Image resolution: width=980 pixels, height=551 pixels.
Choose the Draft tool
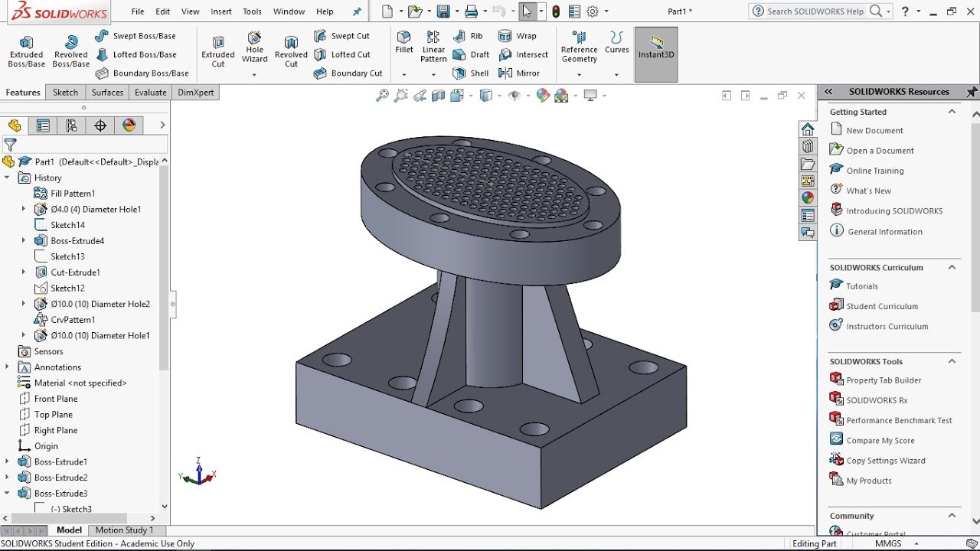coord(471,54)
